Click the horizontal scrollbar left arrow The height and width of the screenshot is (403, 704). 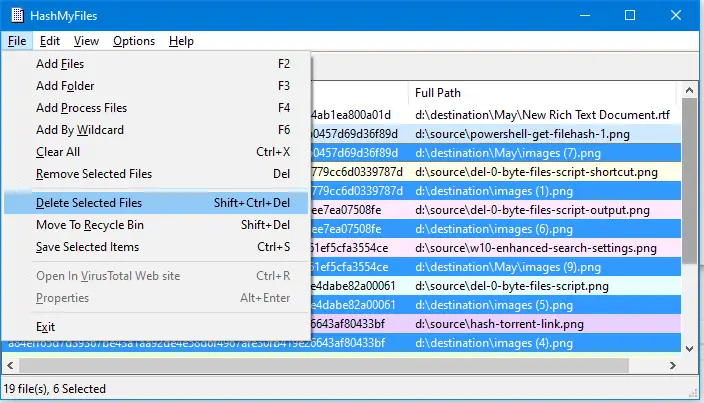[10, 365]
